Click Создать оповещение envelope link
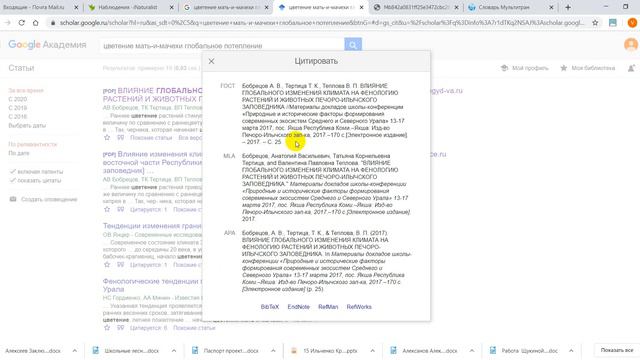This screenshot has width=640, height=360. pyautogui.click(x=43, y=199)
